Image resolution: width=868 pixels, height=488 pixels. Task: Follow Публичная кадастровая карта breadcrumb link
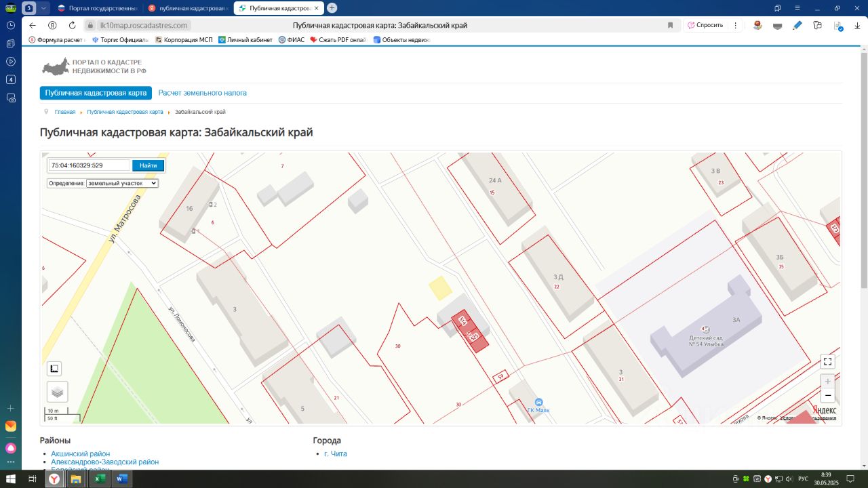(125, 112)
